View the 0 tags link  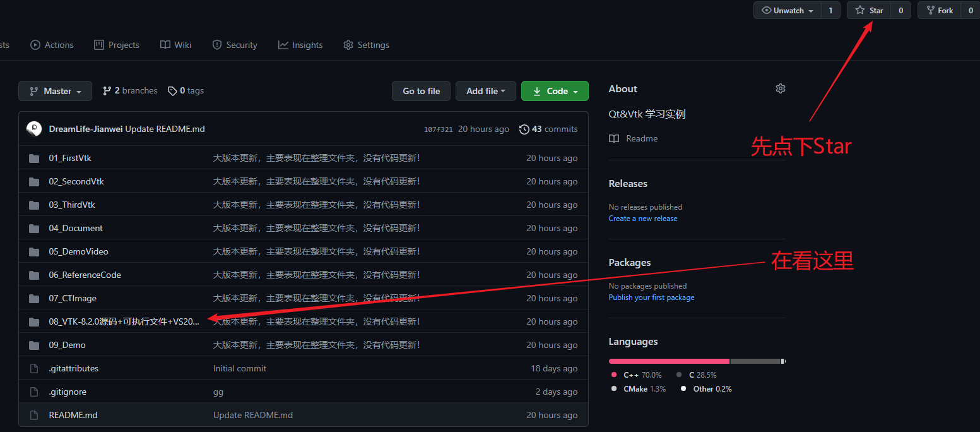[x=186, y=91]
